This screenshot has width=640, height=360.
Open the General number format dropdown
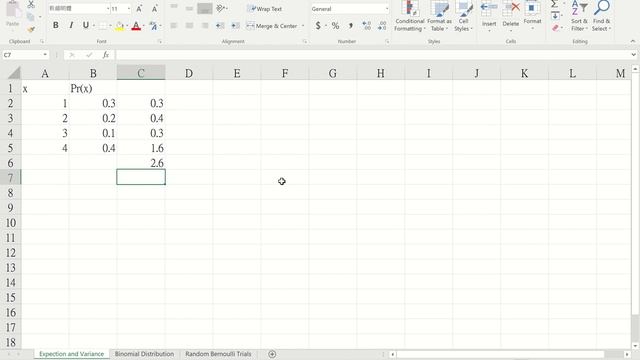coord(387,9)
